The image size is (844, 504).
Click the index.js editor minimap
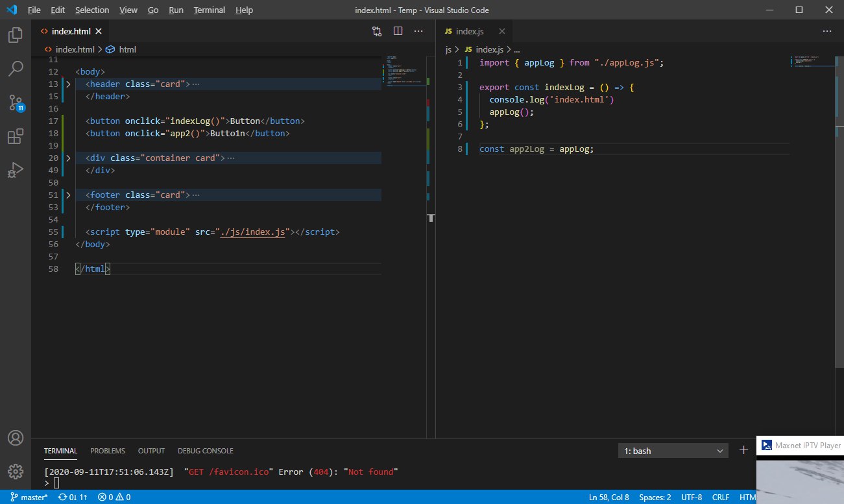(813, 62)
